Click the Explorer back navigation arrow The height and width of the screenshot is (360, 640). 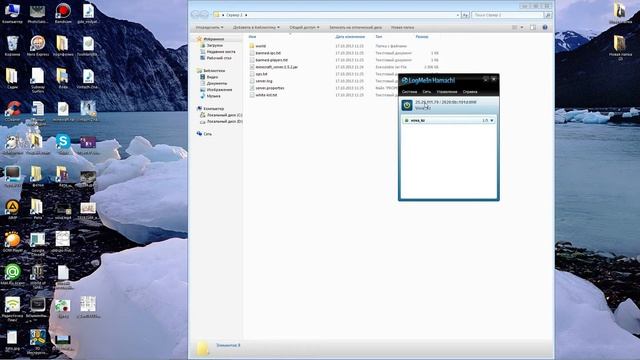click(x=196, y=15)
